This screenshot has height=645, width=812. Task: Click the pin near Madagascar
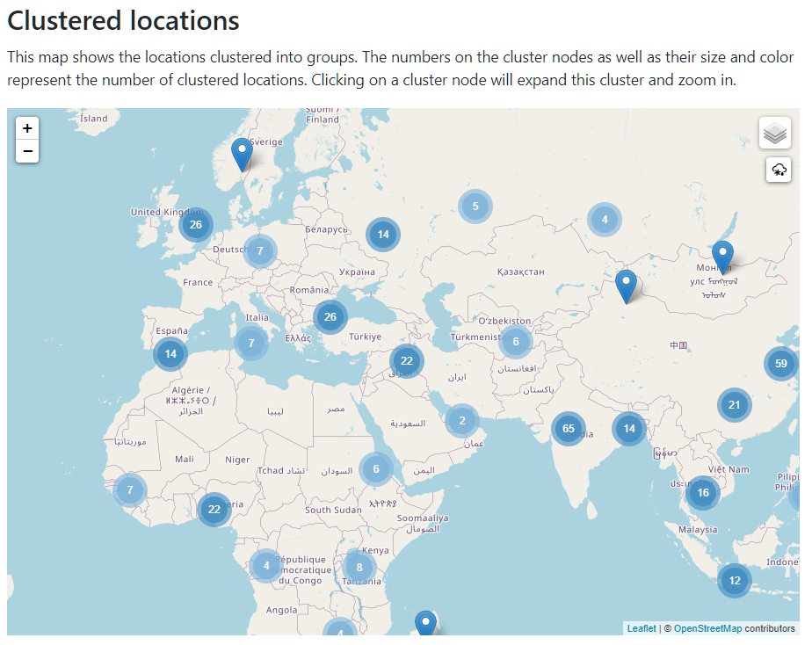point(425,623)
